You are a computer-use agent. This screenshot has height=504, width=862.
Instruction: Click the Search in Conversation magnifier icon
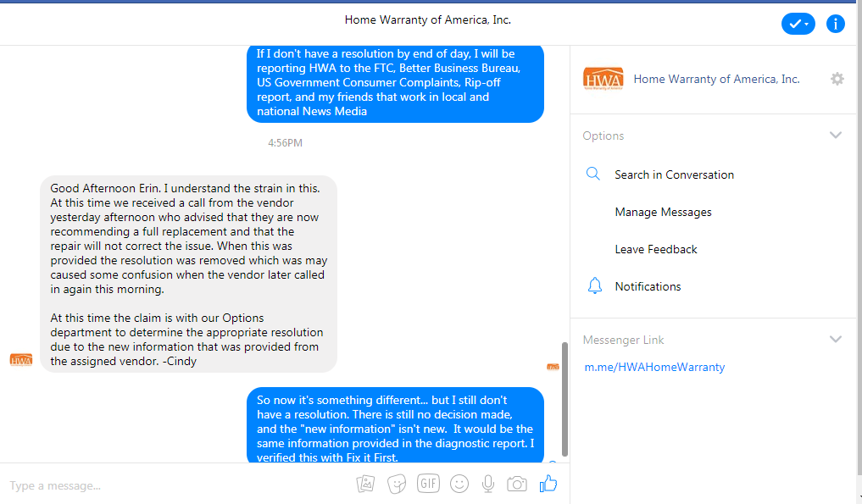coord(592,174)
